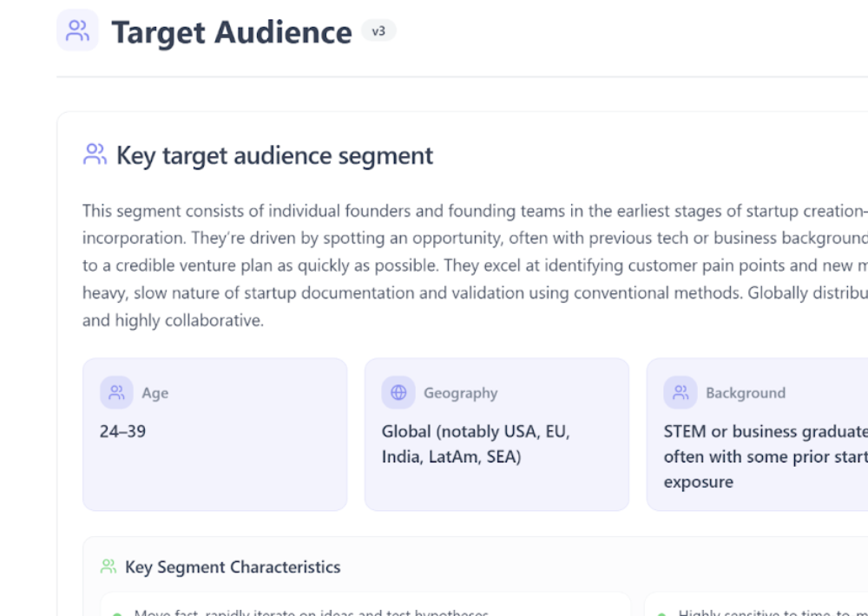This screenshot has width=868, height=616.
Task: Click the Geography globe icon
Action: pos(398,392)
